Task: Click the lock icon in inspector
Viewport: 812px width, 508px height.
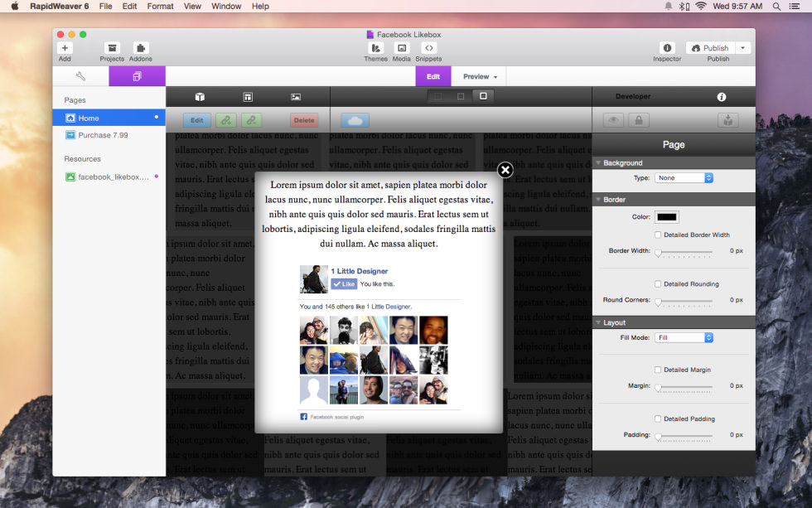Action: tap(639, 120)
